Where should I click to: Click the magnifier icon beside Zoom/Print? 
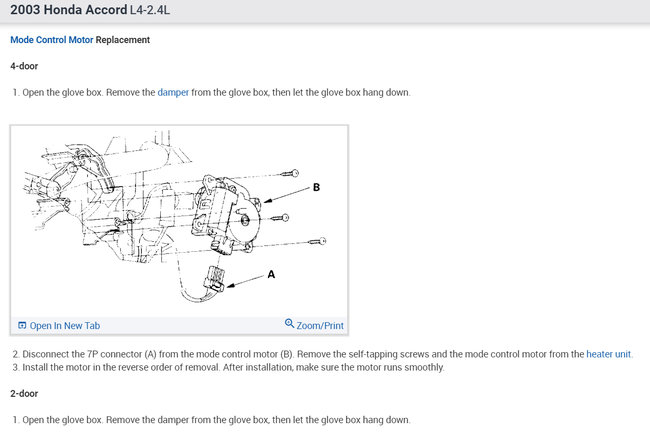pos(289,323)
